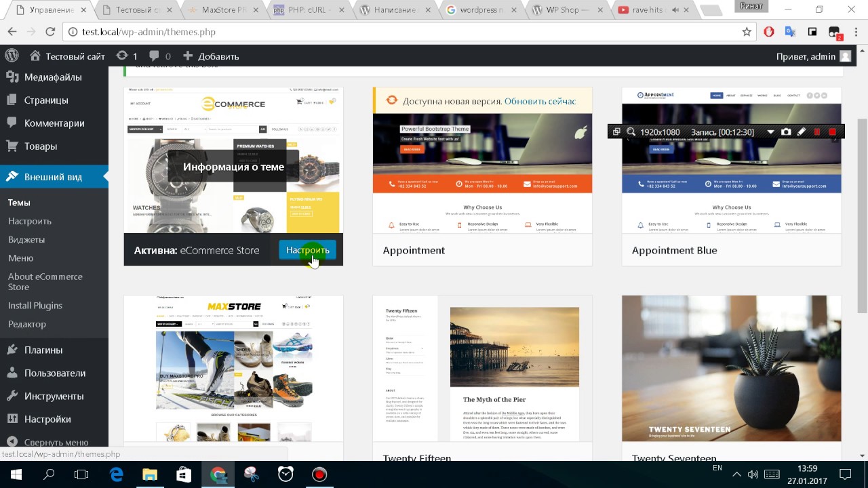Click the browser forward arrow
This screenshot has width=868, height=488.
click(31, 32)
